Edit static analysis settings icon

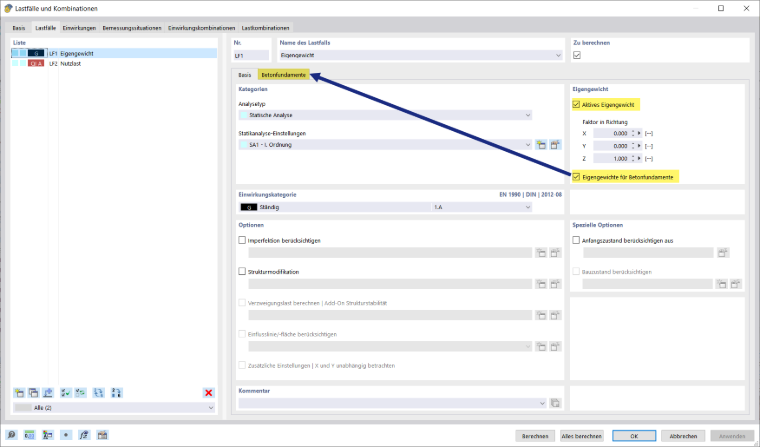555,144
